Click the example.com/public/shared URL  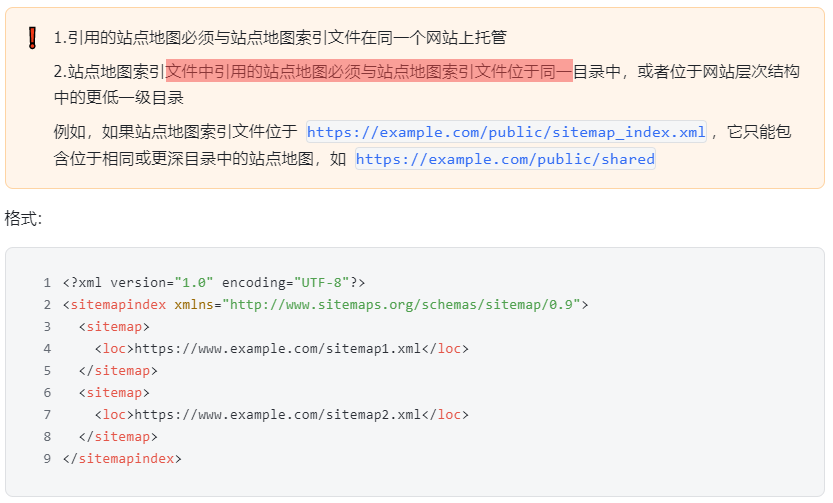point(505,159)
